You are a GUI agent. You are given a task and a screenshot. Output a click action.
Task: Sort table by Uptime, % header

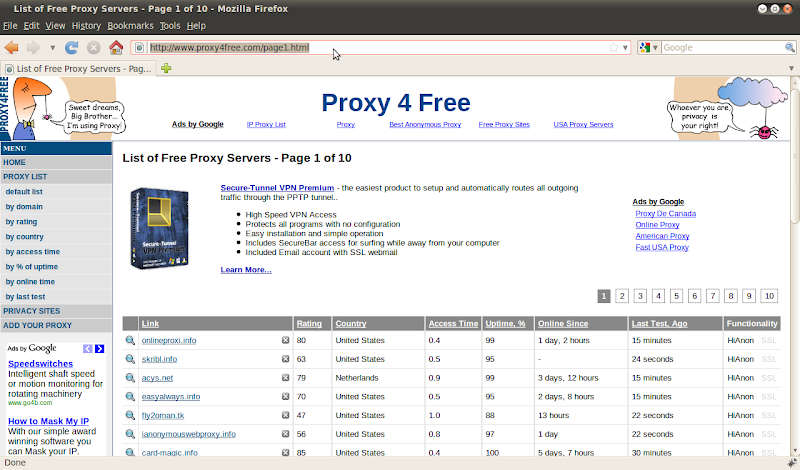tap(505, 324)
